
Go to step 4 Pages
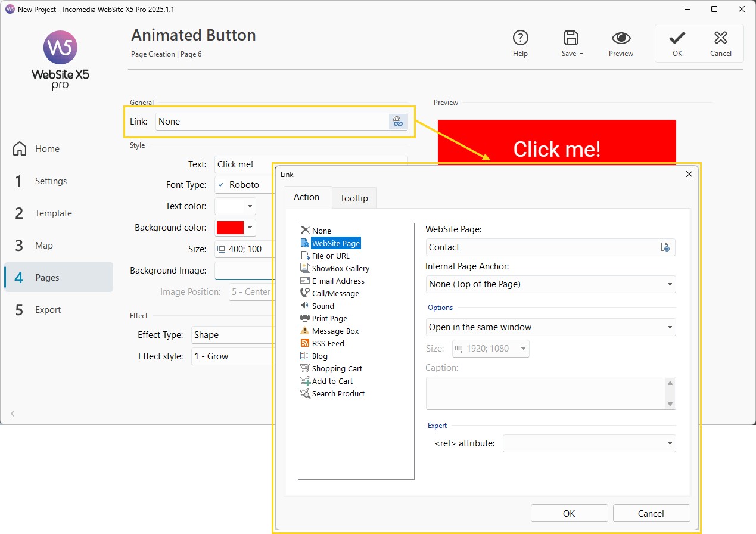point(58,278)
